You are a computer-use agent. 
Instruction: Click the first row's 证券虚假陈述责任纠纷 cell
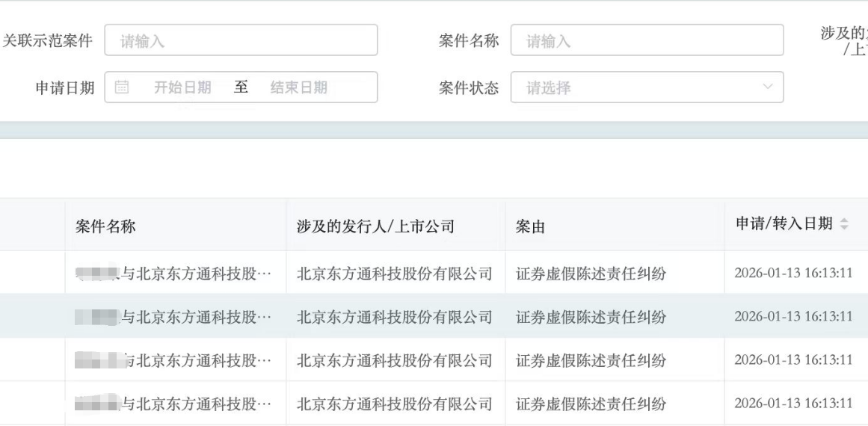[x=591, y=274]
